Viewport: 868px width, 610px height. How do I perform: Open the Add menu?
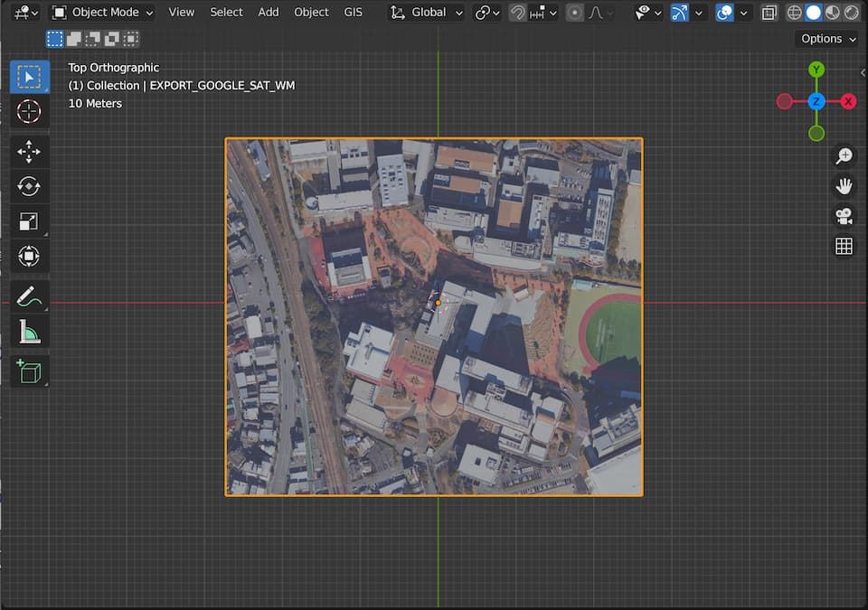pyautogui.click(x=269, y=13)
